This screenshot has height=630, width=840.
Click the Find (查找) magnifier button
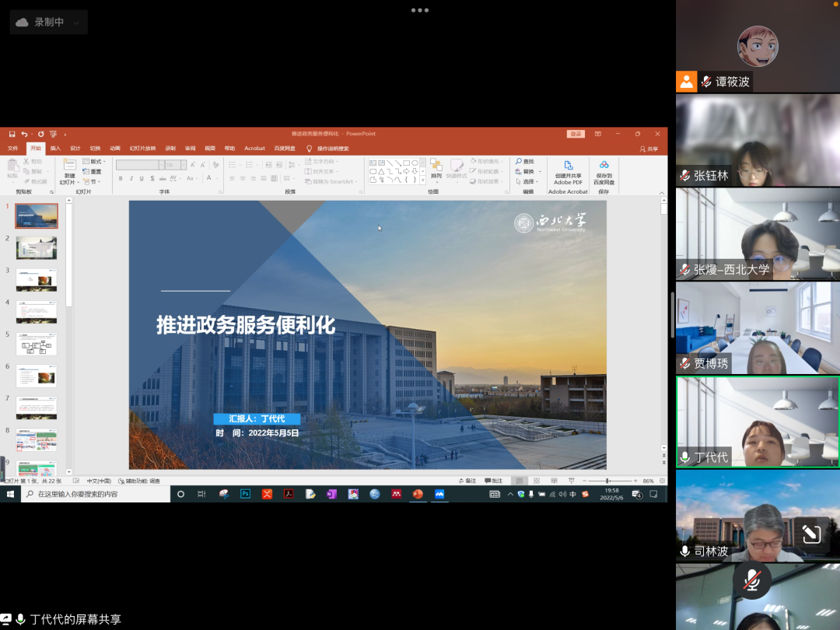tap(524, 161)
